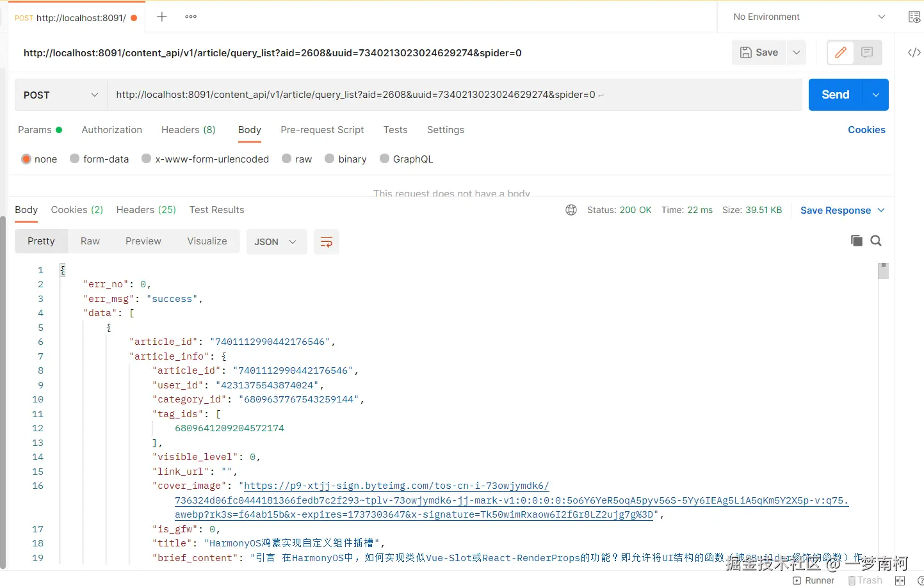Click the Save button
Viewport: 924px width, 588px height.
759,52
